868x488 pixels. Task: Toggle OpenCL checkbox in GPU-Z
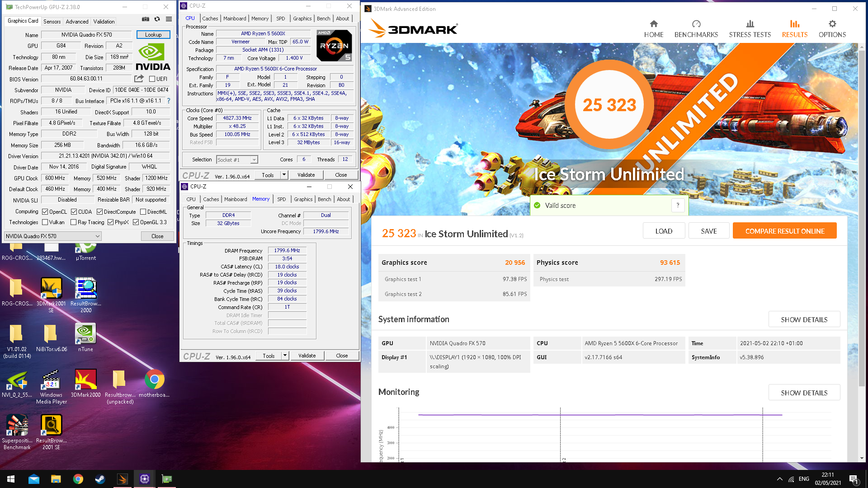pos(45,212)
